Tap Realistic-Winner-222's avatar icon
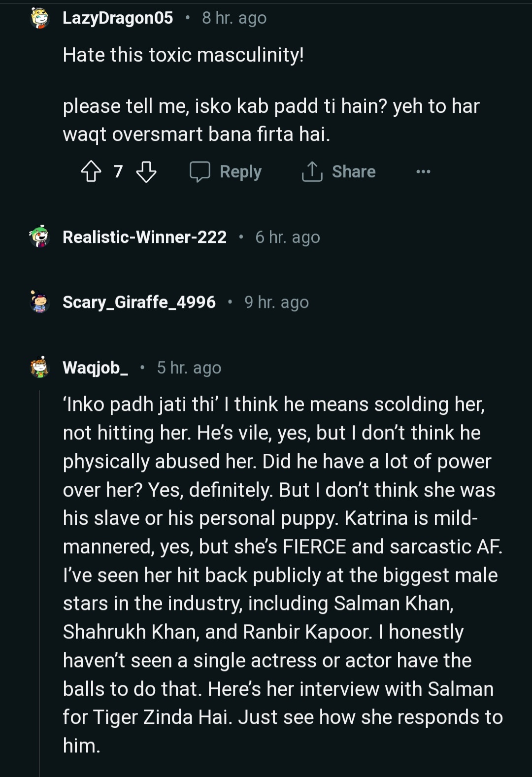The width and height of the screenshot is (532, 777). (x=40, y=237)
